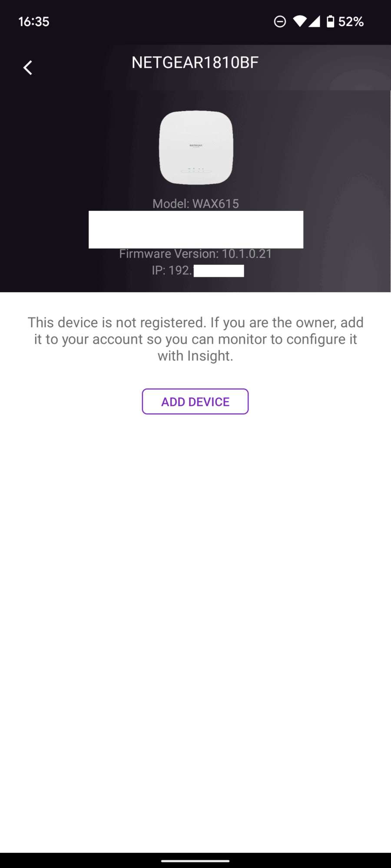Tap the NETGEAR1810BF title
The height and width of the screenshot is (868, 391).
pyautogui.click(x=195, y=62)
